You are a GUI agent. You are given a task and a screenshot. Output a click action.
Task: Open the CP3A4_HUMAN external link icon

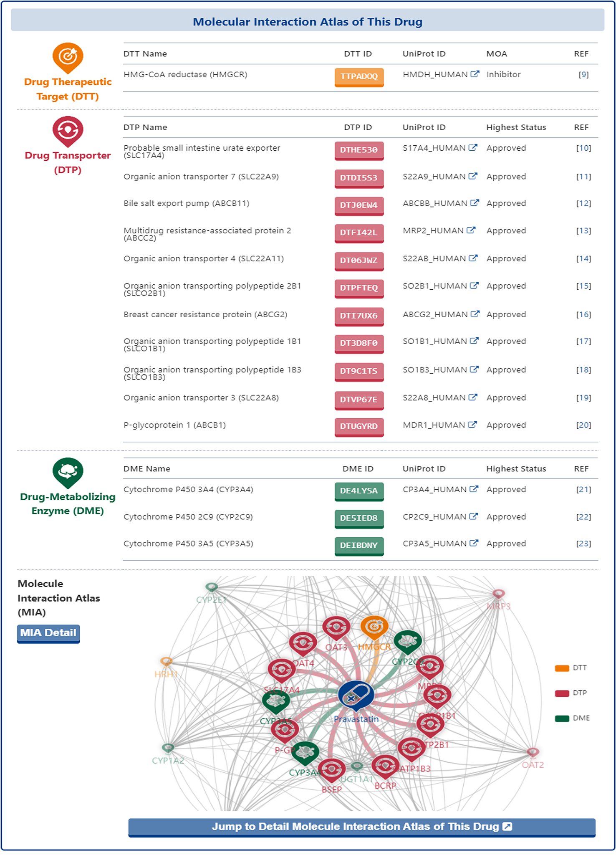(x=474, y=489)
